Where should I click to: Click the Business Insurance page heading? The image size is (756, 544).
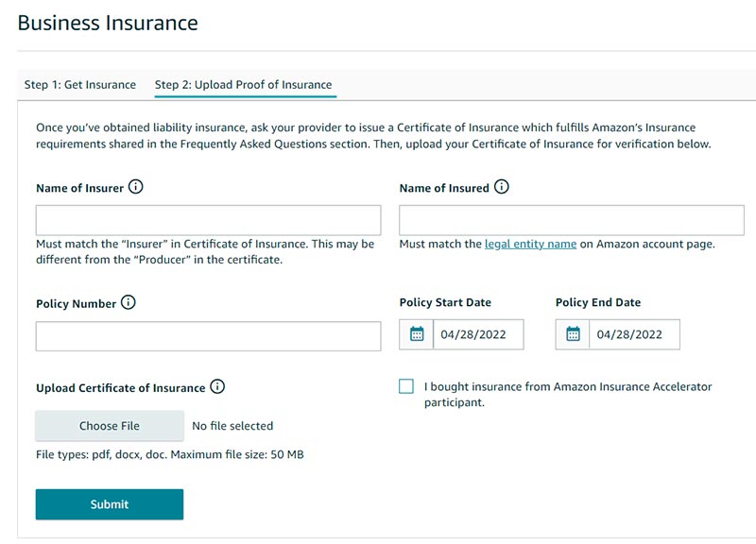point(108,23)
